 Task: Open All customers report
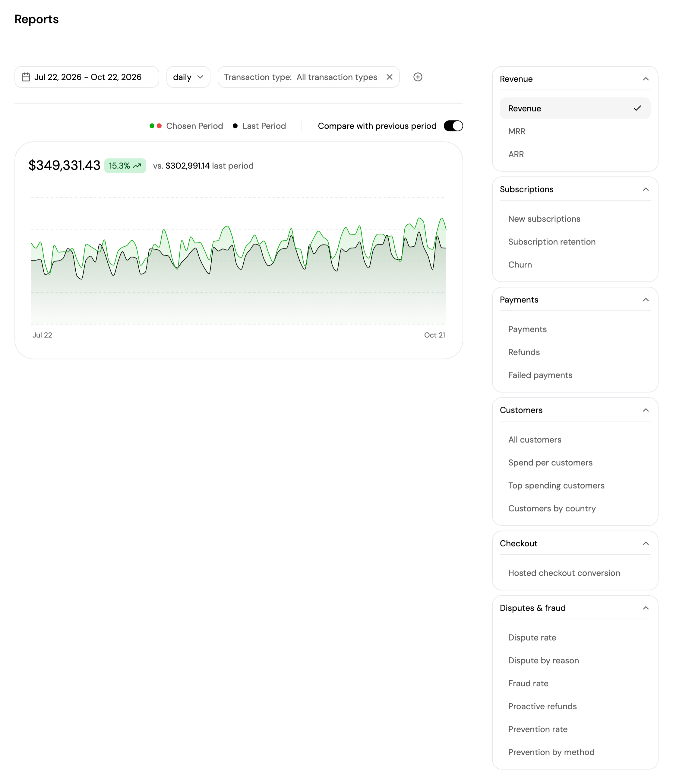pos(575,440)
